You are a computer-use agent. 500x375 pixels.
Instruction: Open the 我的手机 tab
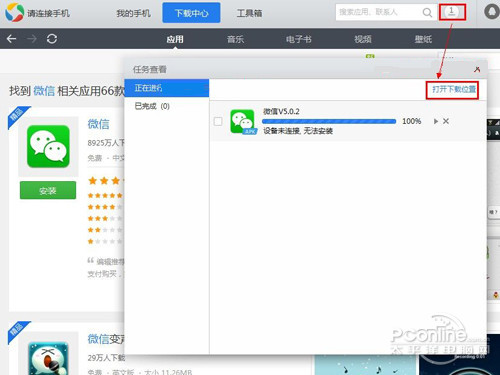coord(133,13)
